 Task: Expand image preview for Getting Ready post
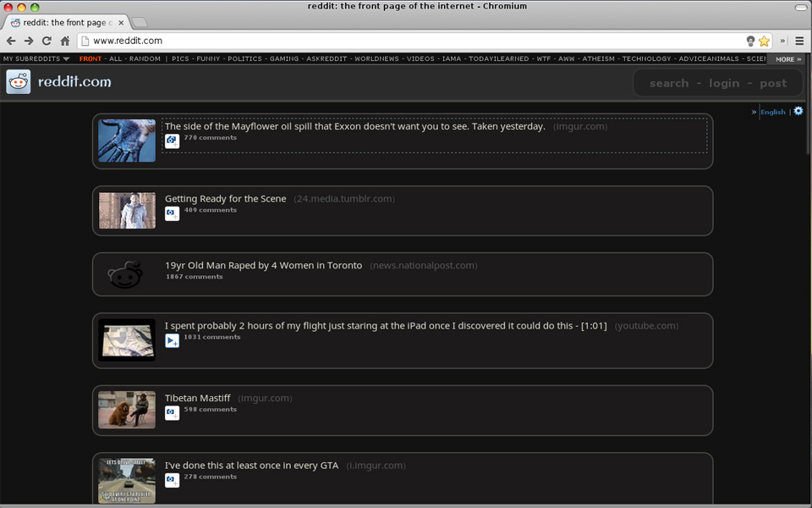(173, 213)
